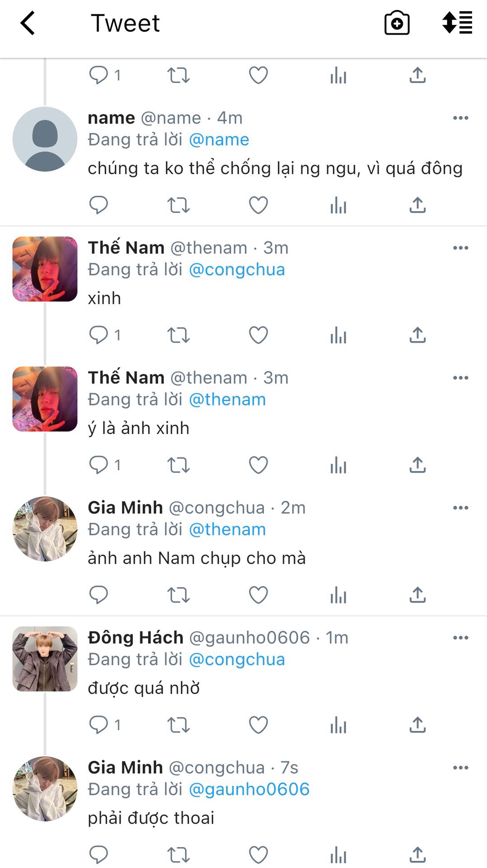
Task: Open more options on Gia Minh's "phải được thoai" tweet
Action: (x=460, y=767)
